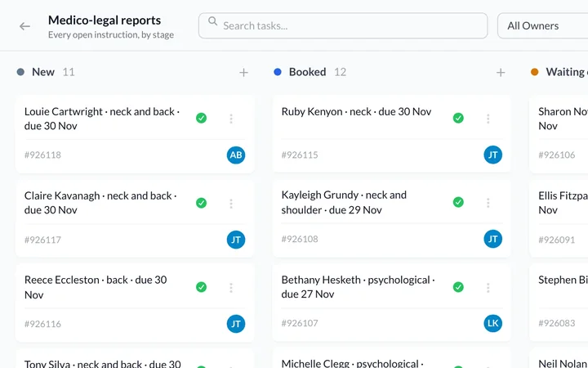Click JT avatar on Claire Kavanagh card
The width and height of the screenshot is (588, 368).
(x=236, y=240)
